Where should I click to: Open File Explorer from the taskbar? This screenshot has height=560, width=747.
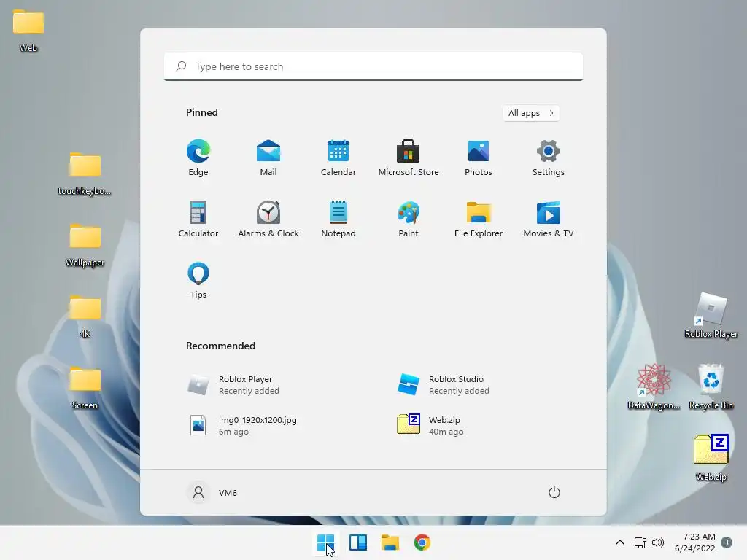pos(390,542)
